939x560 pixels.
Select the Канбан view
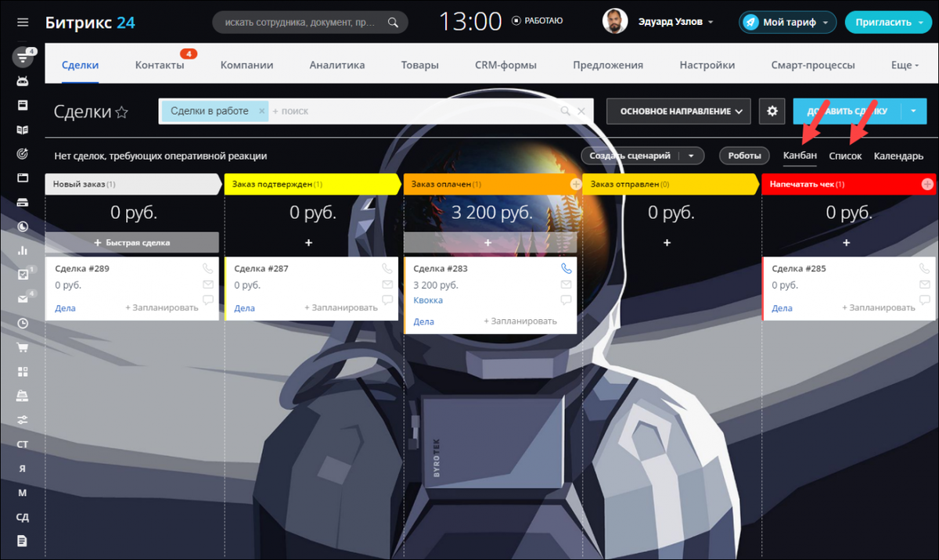pos(800,155)
